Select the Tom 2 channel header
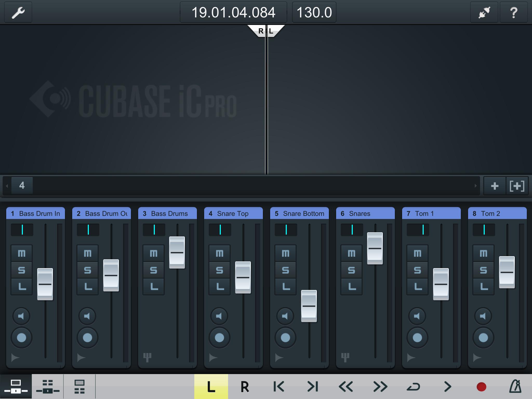532x399 pixels. click(497, 213)
